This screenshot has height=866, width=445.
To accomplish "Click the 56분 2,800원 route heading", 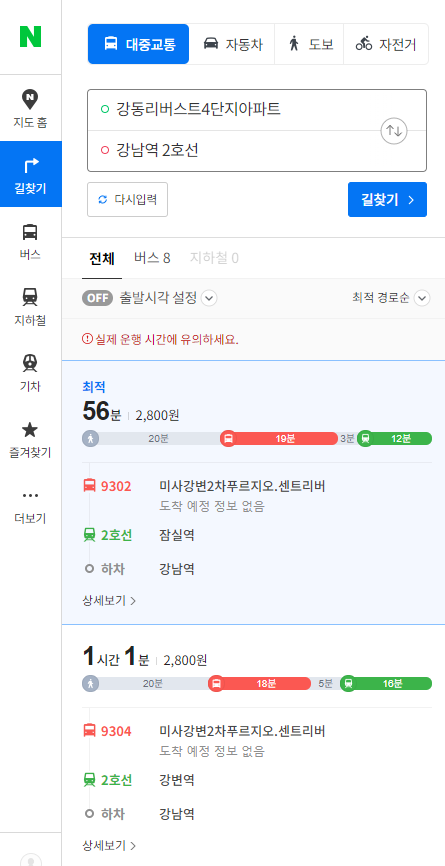I will [131, 411].
